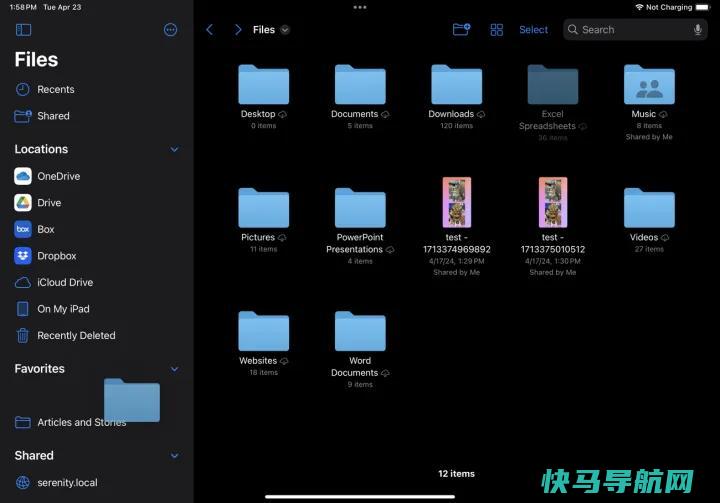
Task: Collapse the Shared section
Action: [174, 456]
